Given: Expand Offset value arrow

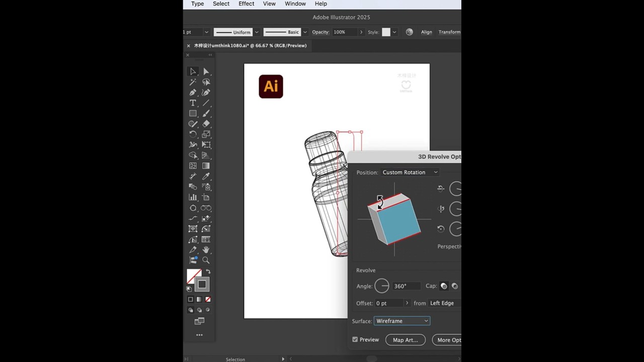Looking at the screenshot, I should pyautogui.click(x=407, y=303).
